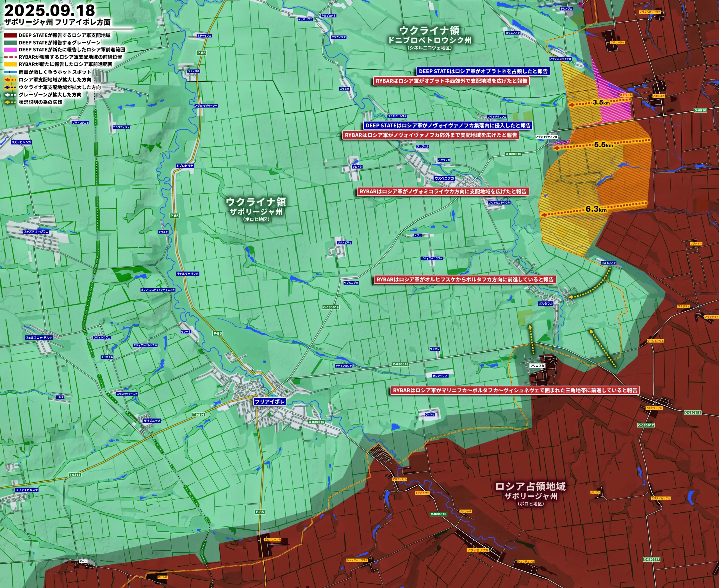719x588 pixels.
Task: Click the 6.3km distance label
Action: (596, 209)
